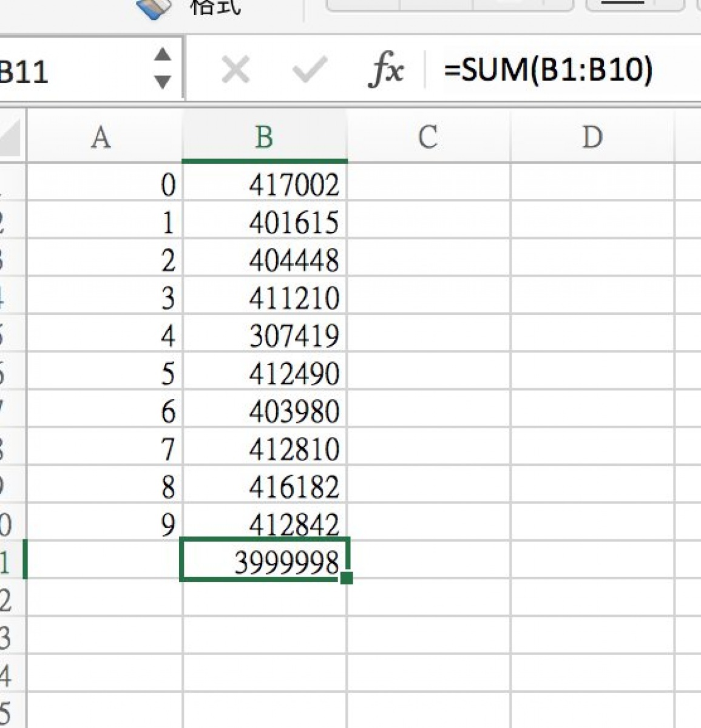This screenshot has width=701, height=728.
Task: Click the name box showing B11
Action: click(x=90, y=69)
